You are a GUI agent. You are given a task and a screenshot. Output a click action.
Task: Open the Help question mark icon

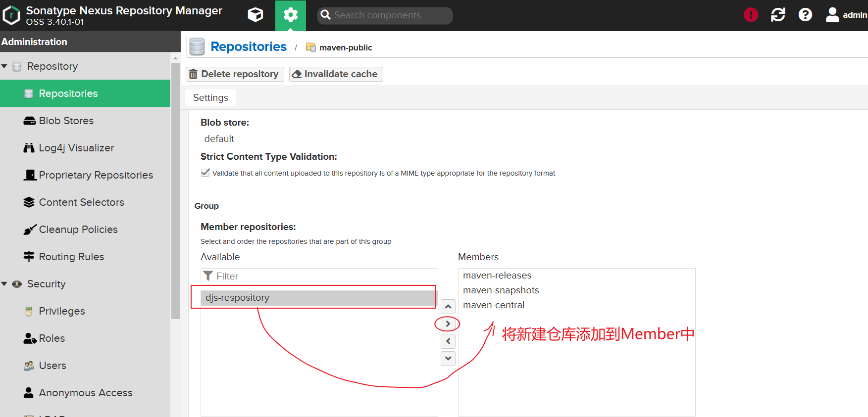[806, 15]
